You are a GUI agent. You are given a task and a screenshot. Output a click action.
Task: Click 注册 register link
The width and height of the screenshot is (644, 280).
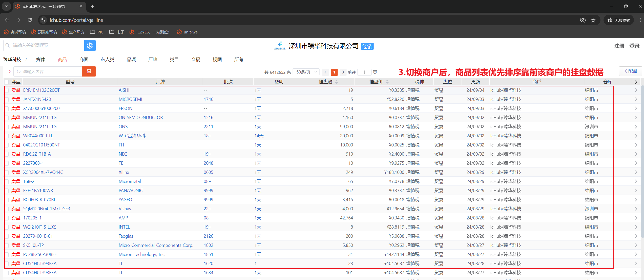pyautogui.click(x=619, y=46)
